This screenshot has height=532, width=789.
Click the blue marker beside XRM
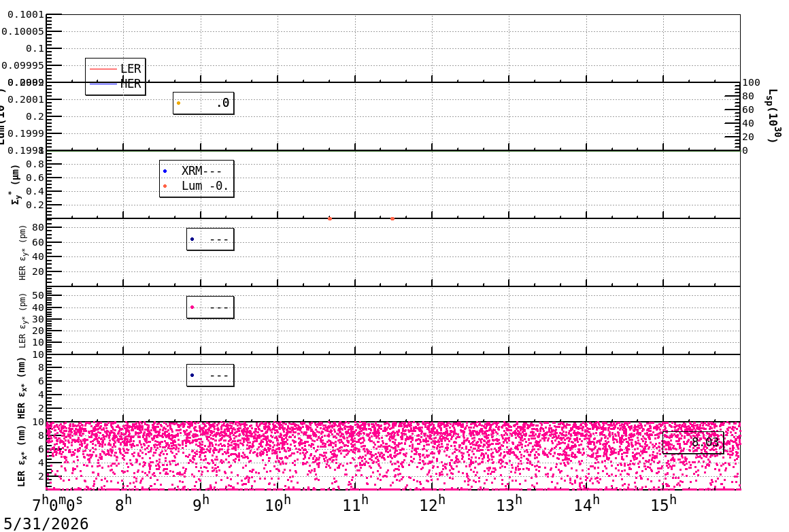(165, 171)
